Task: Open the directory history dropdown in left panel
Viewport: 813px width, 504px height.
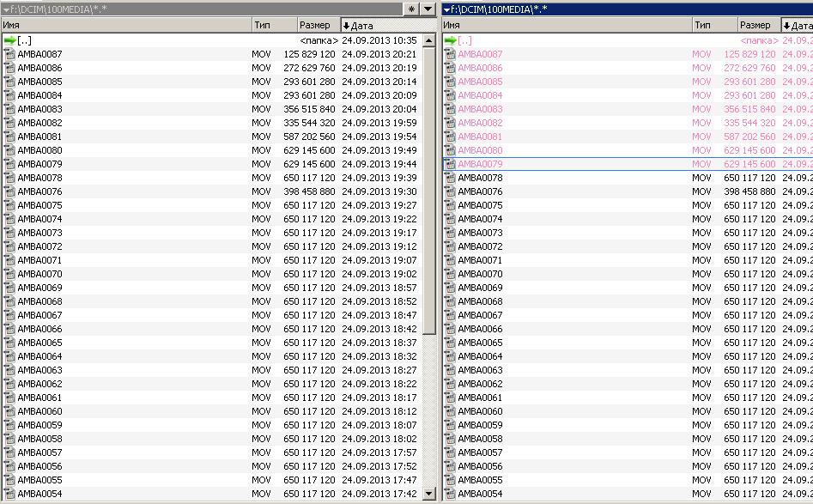Action: 428,9
